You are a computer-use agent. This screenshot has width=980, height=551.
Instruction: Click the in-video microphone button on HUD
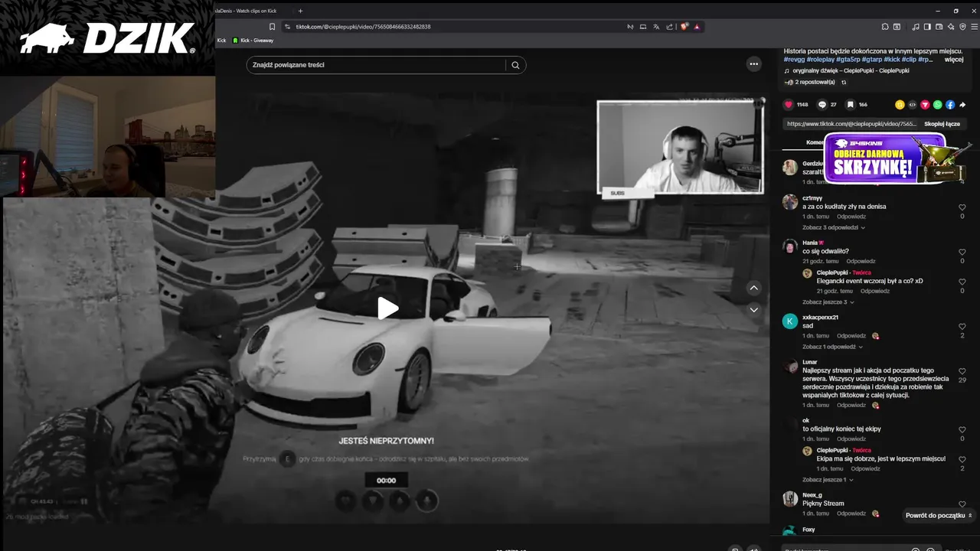point(426,500)
